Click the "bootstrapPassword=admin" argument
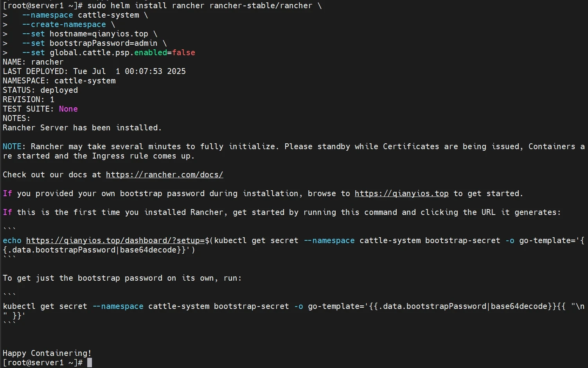 (103, 43)
